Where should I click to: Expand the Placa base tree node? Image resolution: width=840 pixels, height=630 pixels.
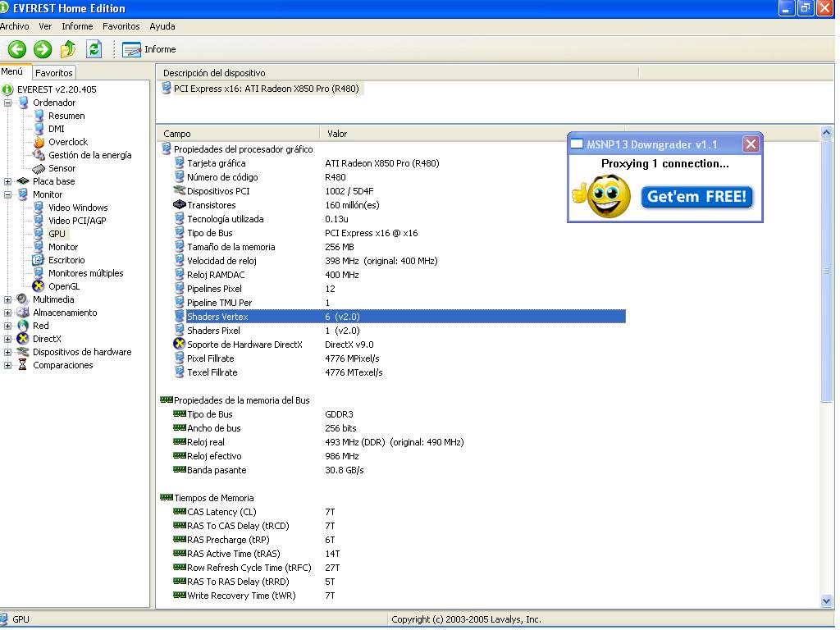point(7,181)
